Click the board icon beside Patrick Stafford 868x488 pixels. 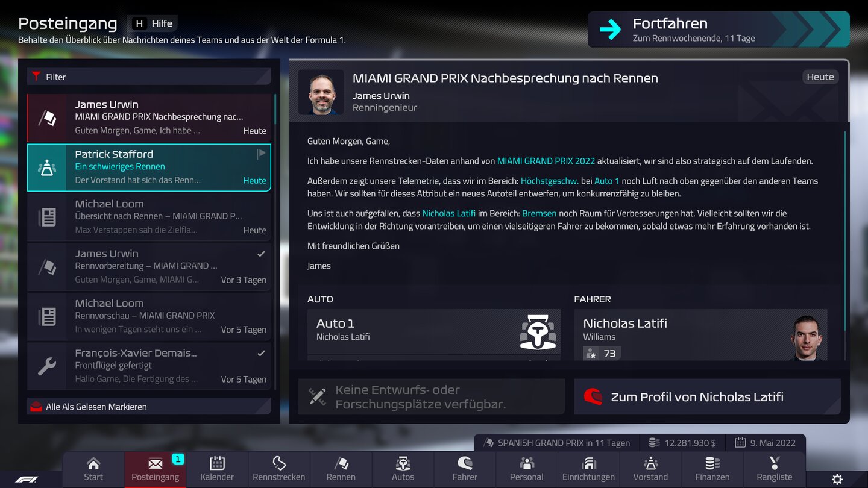click(47, 168)
